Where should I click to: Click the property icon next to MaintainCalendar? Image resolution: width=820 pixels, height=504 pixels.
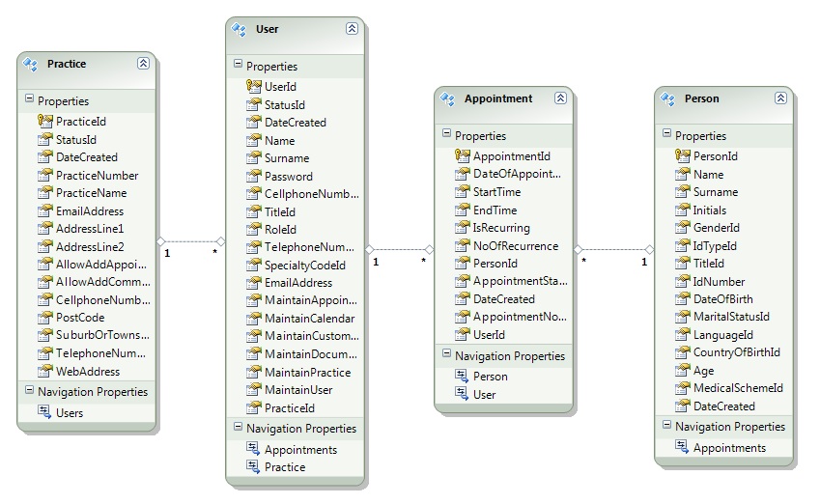254,318
